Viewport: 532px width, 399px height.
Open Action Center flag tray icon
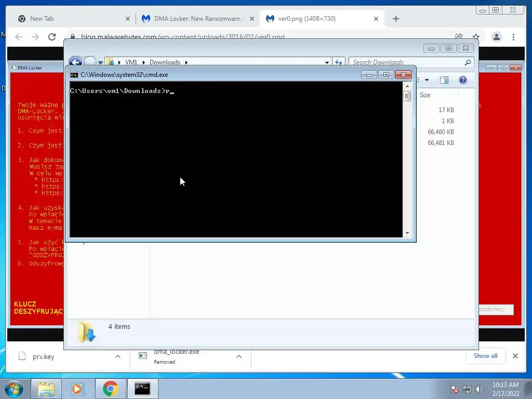pos(455,390)
